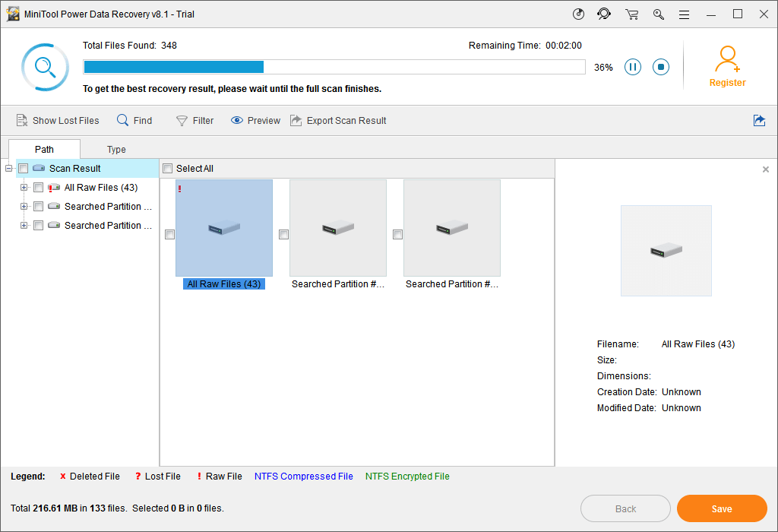Expand the first Searched Partition node
778x532 pixels.
click(x=24, y=207)
